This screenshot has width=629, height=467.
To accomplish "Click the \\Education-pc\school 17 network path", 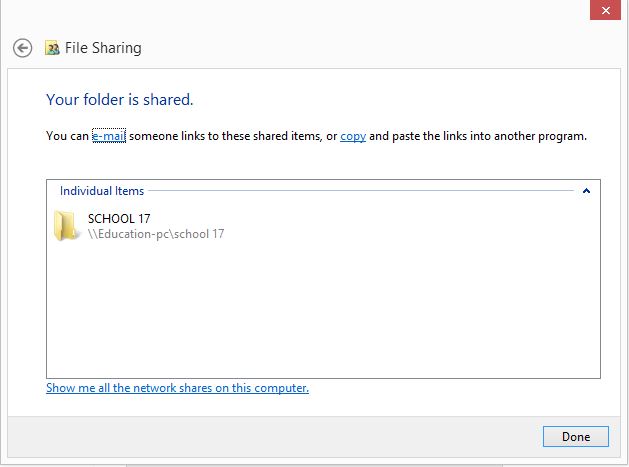I will tap(156, 234).
